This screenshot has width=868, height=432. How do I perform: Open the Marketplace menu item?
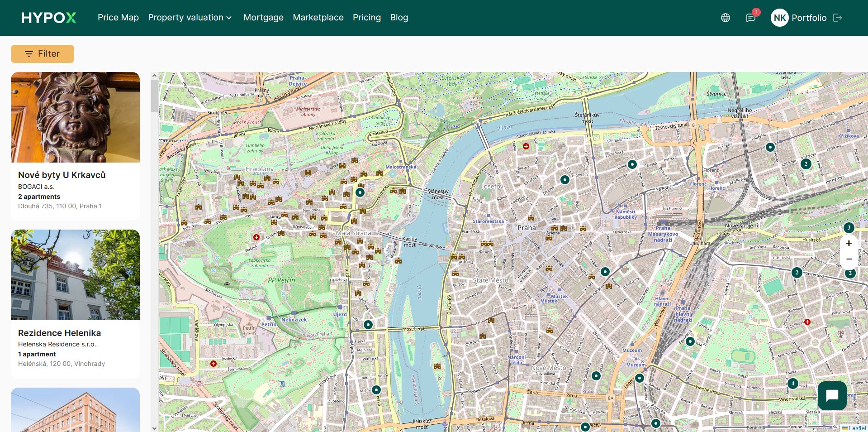click(x=318, y=18)
